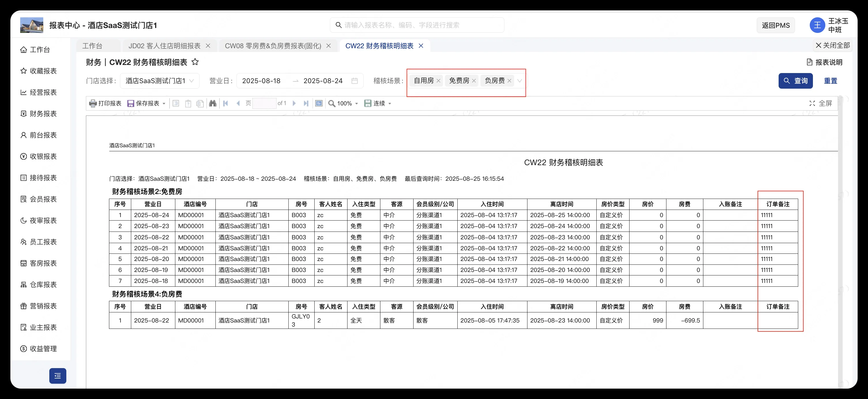Click the 999 房价 cell

pyautogui.click(x=648, y=320)
